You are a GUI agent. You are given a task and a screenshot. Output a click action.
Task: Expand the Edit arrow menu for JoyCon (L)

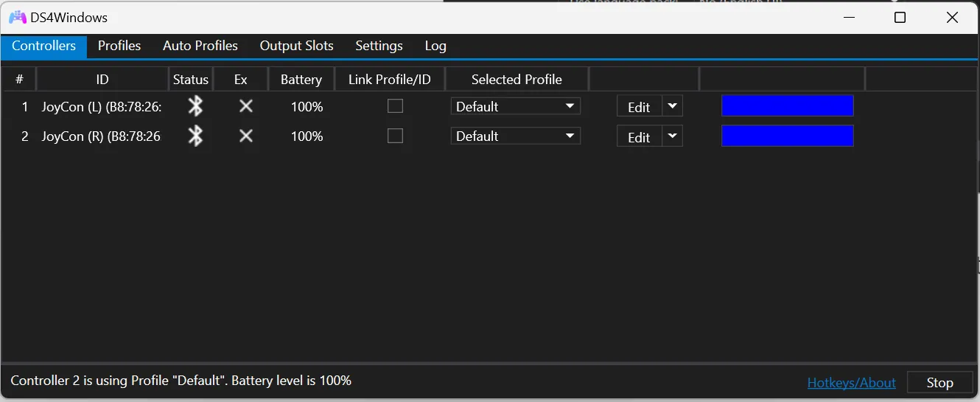[x=672, y=106]
